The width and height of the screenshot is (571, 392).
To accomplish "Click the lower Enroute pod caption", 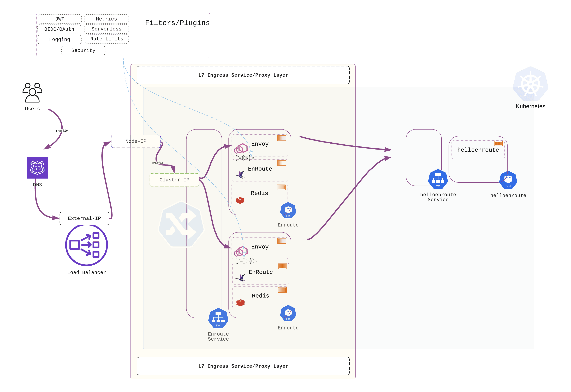I will tap(288, 328).
